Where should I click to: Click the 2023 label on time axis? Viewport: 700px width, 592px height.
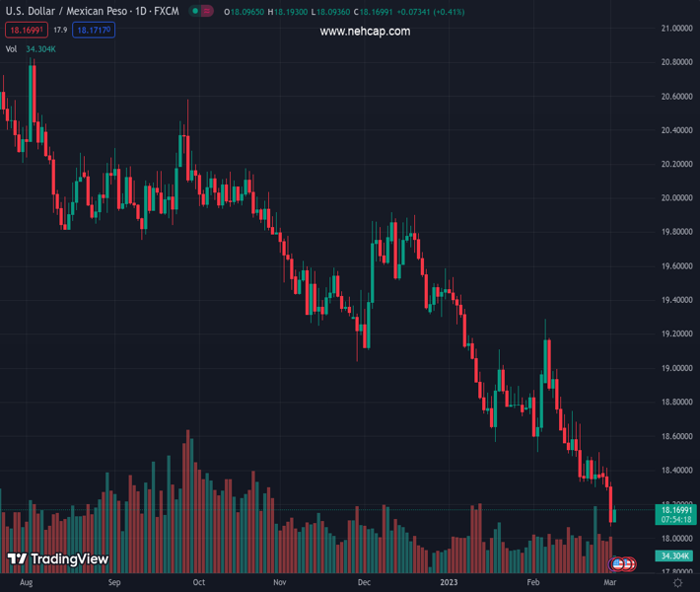tap(450, 583)
